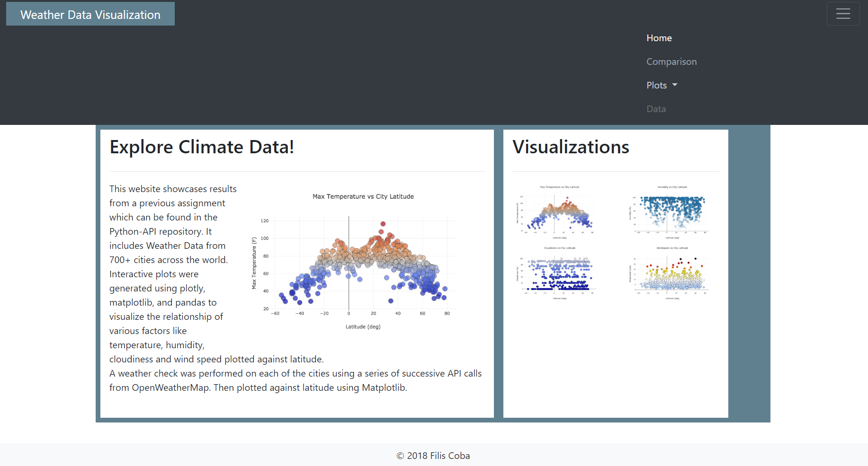
Task: Open the Home nav item
Action: tap(659, 38)
